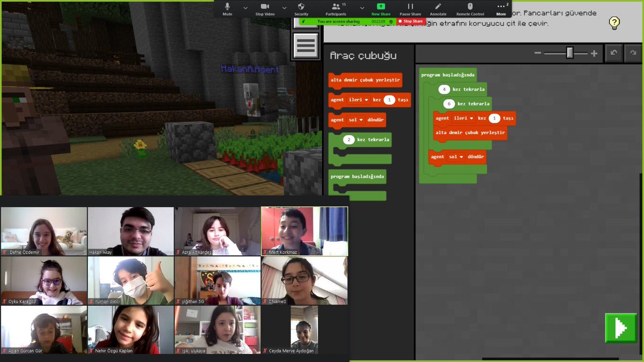Click 'Araç çubuğu' toolbox heading
The height and width of the screenshot is (362, 644).
coord(363,56)
